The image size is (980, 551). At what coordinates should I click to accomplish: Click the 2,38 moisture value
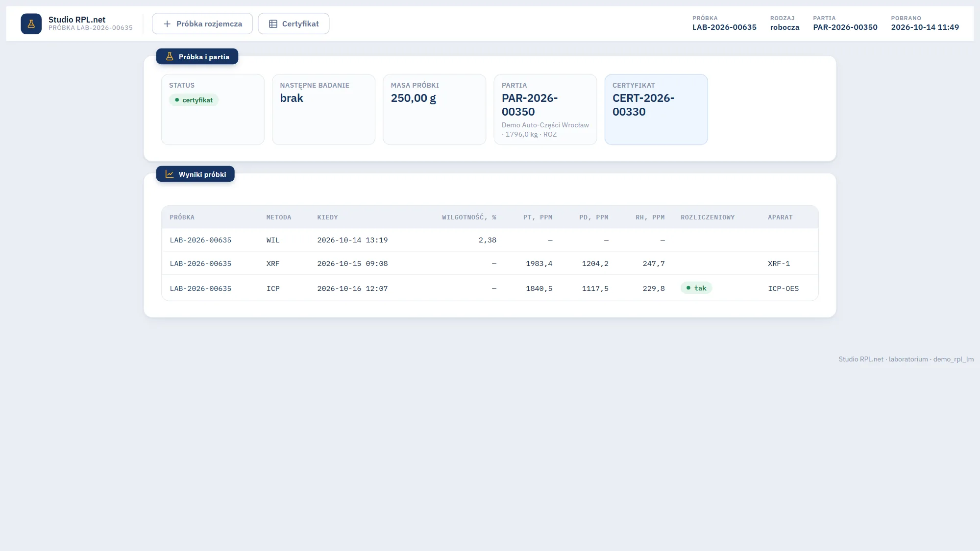coord(487,240)
